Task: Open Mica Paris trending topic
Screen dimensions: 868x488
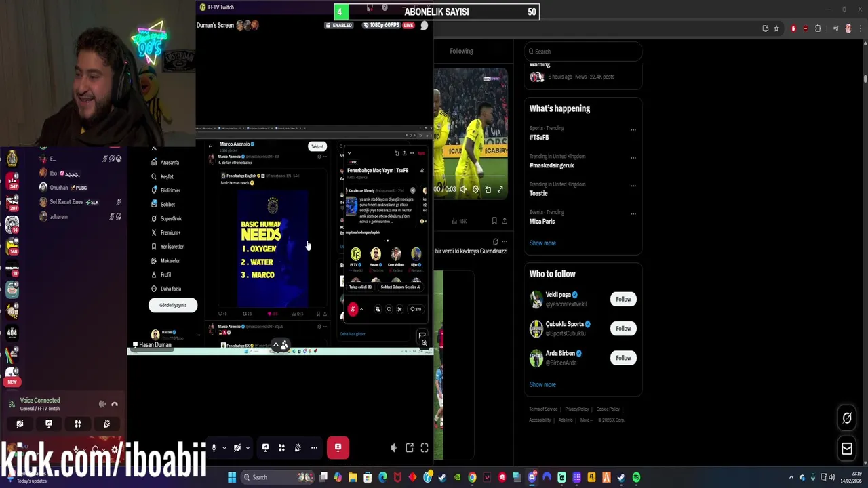Action: pyautogui.click(x=542, y=222)
